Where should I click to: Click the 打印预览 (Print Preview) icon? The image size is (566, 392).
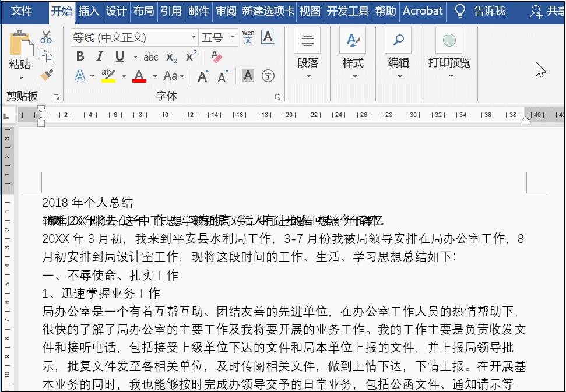pyautogui.click(x=449, y=40)
